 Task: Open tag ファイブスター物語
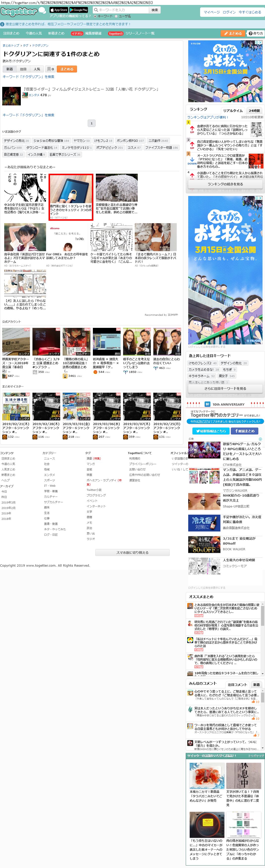(161, 147)
